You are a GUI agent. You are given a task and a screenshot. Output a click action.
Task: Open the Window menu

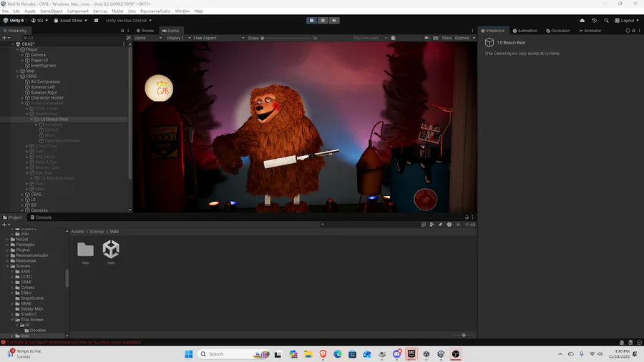click(182, 11)
